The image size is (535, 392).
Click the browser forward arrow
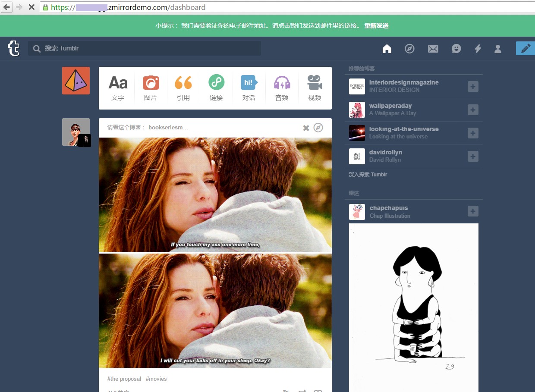click(x=19, y=7)
